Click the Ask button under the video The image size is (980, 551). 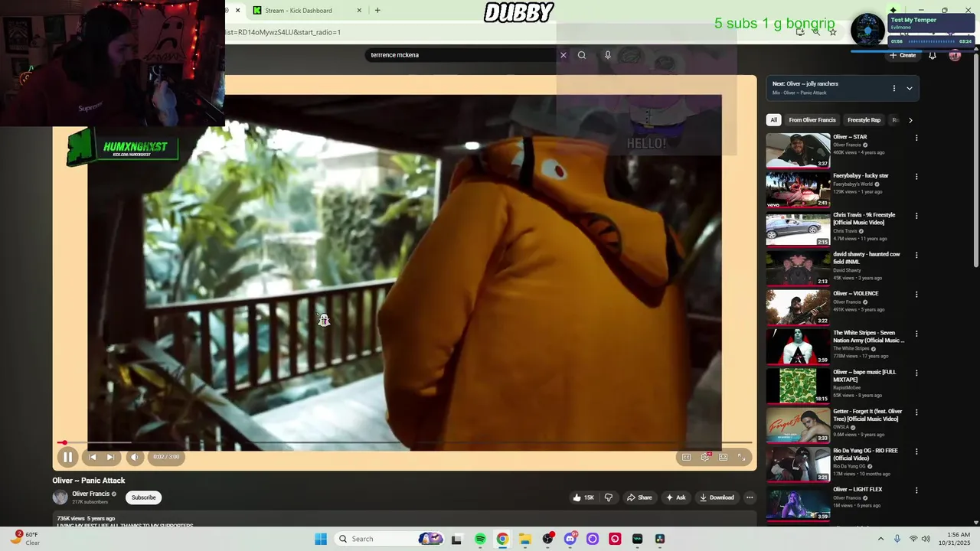click(675, 497)
